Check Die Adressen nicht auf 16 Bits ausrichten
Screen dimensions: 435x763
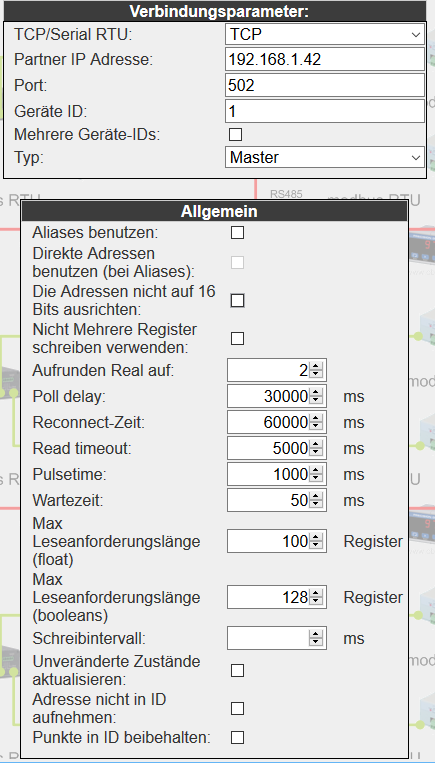tap(237, 301)
